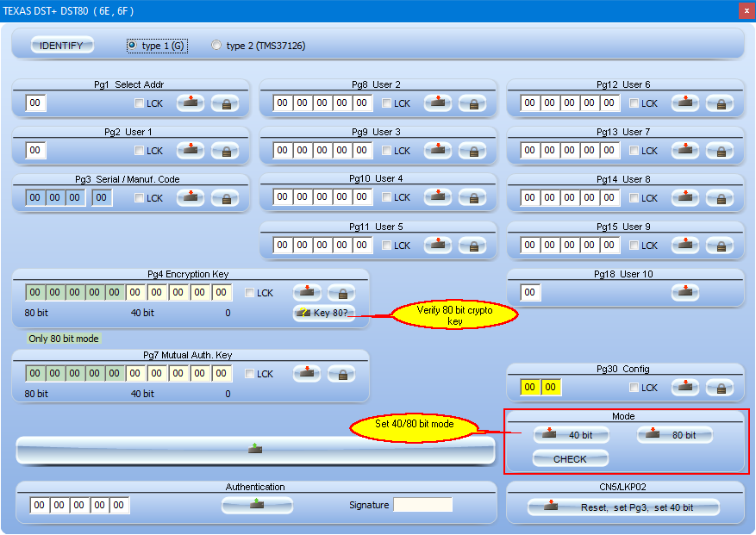Check LCK on Pg7 Mutual Auth. Key
This screenshot has height=535, width=756.
(249, 374)
